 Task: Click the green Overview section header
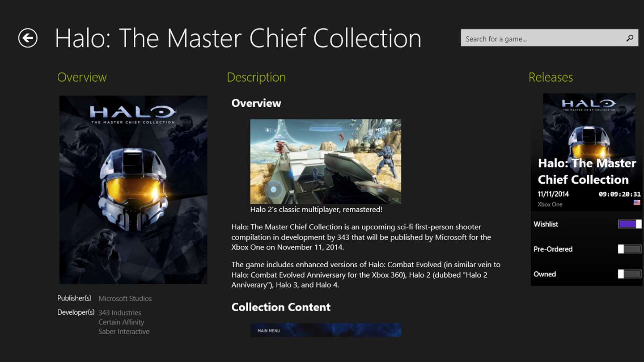coord(82,77)
